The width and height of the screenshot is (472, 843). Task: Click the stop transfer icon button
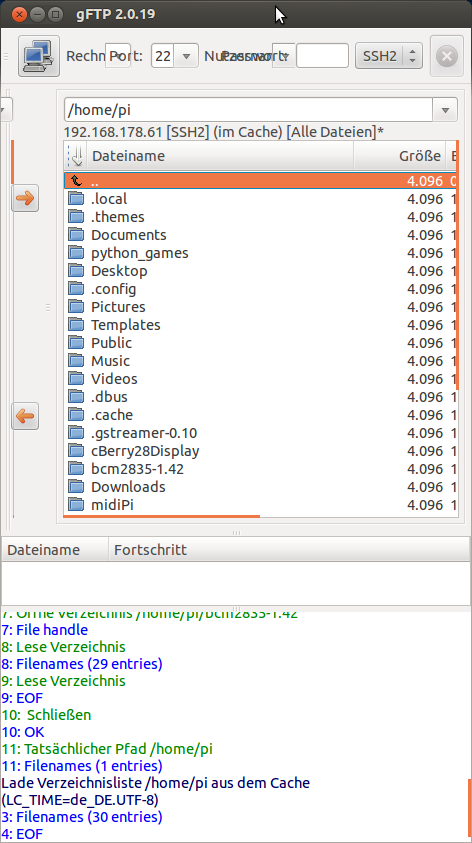pos(446,56)
